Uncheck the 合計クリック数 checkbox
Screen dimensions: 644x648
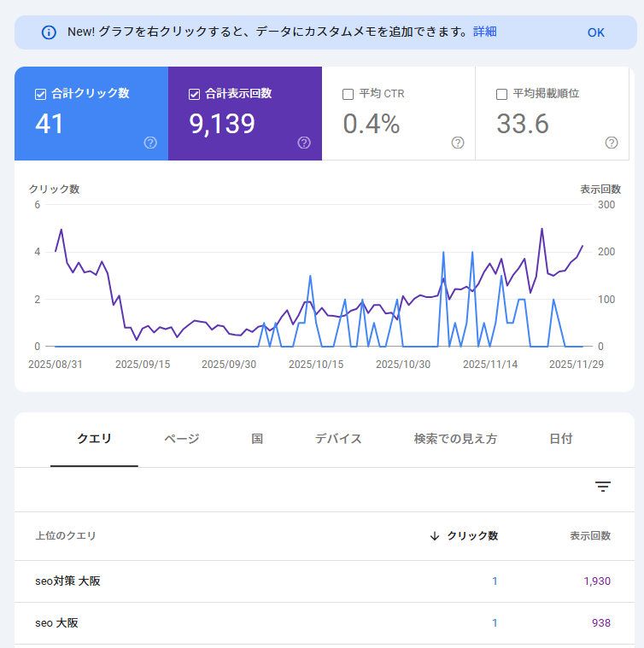(x=40, y=94)
